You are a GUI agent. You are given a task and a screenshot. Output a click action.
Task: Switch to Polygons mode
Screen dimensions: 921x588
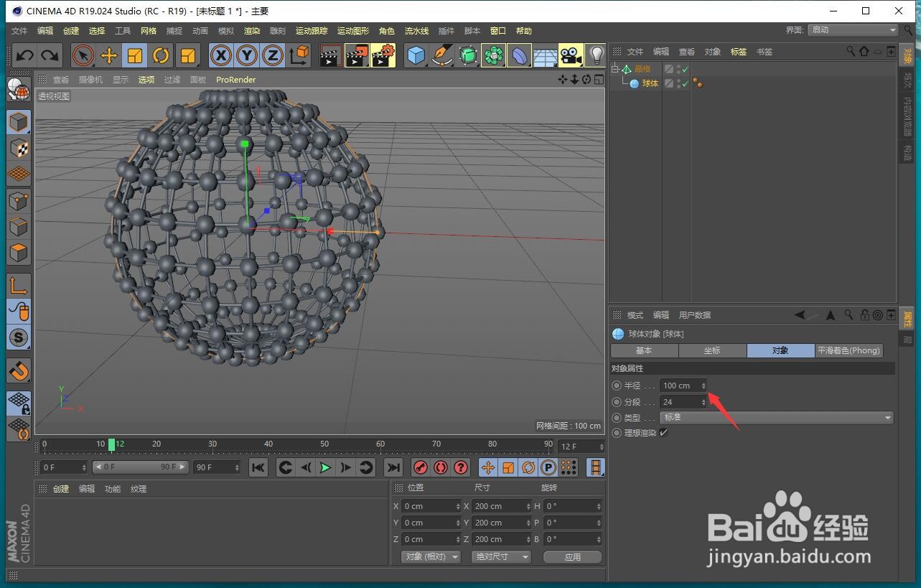(x=19, y=253)
